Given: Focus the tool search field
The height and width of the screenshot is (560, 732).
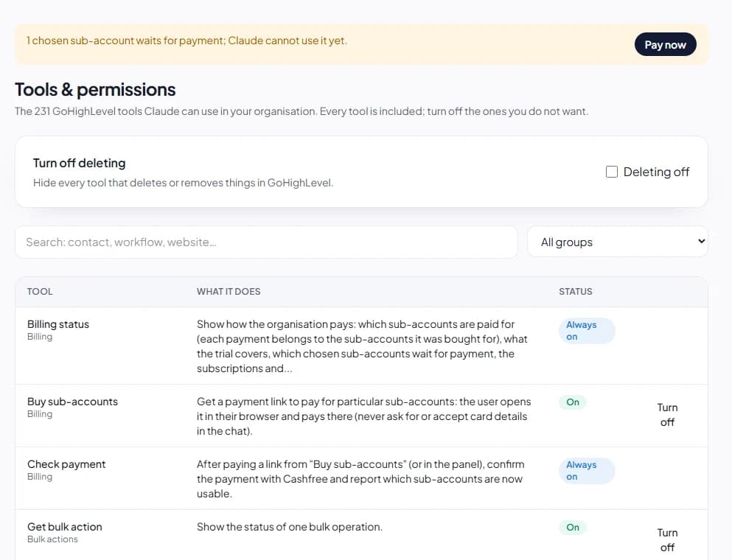Looking at the screenshot, I should [266, 242].
